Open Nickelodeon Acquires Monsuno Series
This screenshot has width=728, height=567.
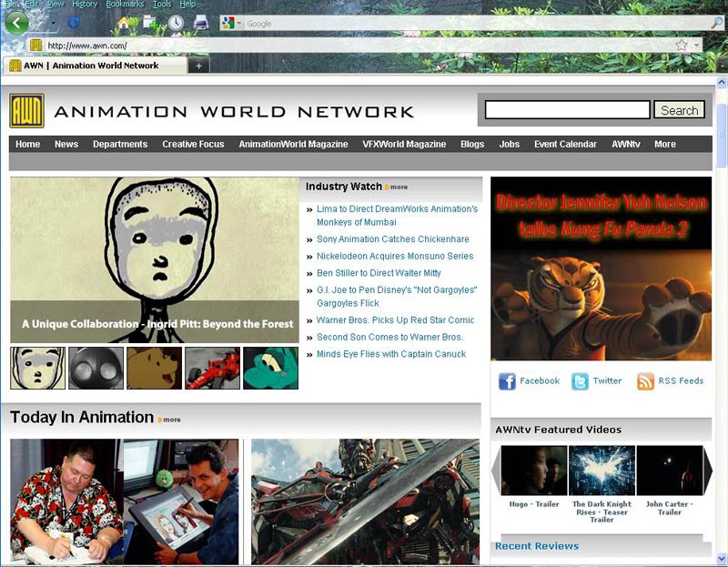395,257
